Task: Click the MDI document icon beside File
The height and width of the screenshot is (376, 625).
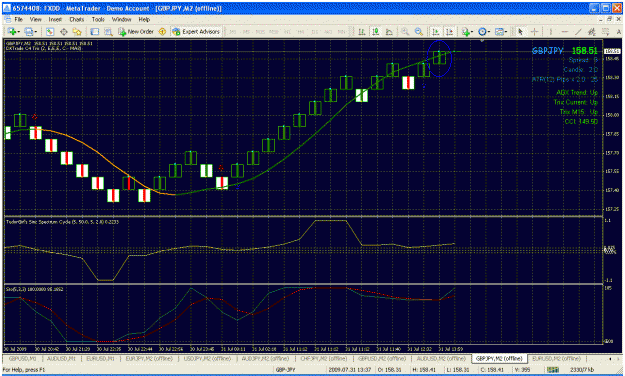Action: tap(8, 19)
